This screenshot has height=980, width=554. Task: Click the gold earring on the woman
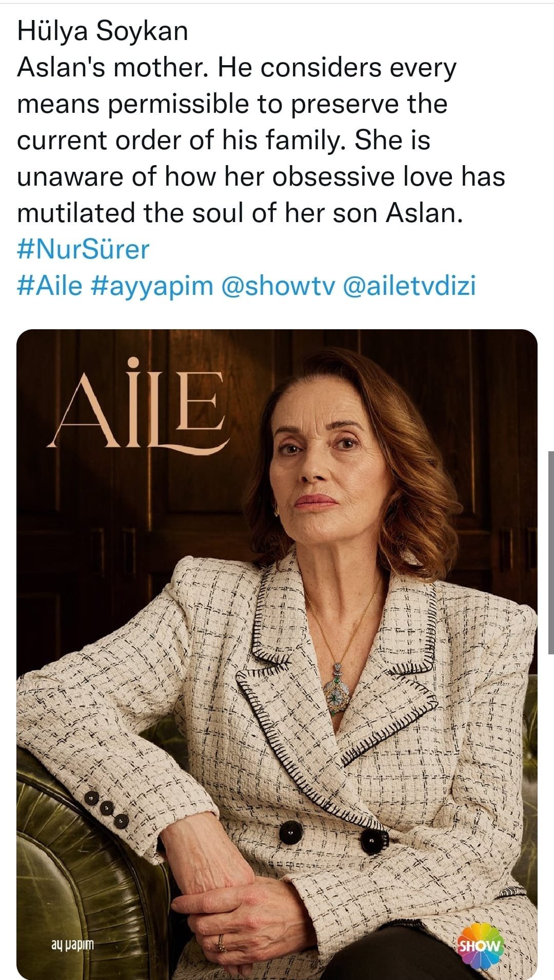point(277,510)
